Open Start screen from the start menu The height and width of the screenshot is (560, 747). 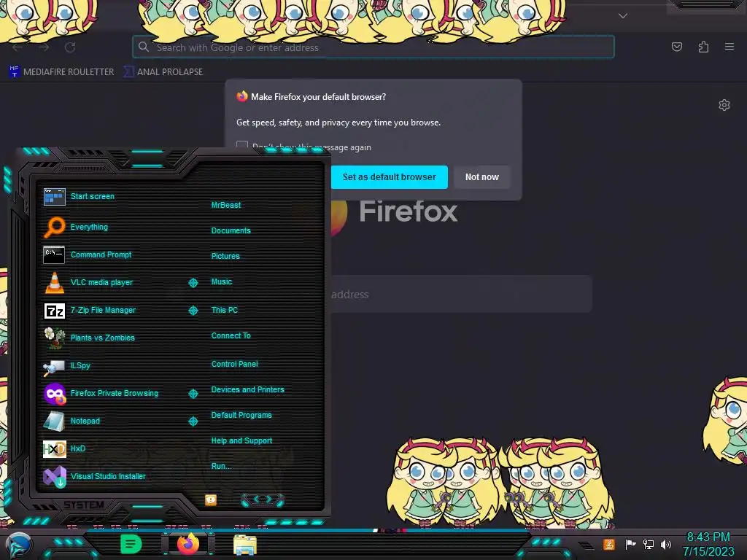point(93,196)
